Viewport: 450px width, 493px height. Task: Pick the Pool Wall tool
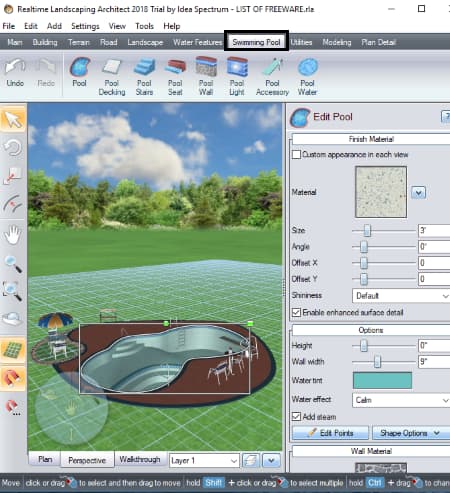[x=206, y=77]
